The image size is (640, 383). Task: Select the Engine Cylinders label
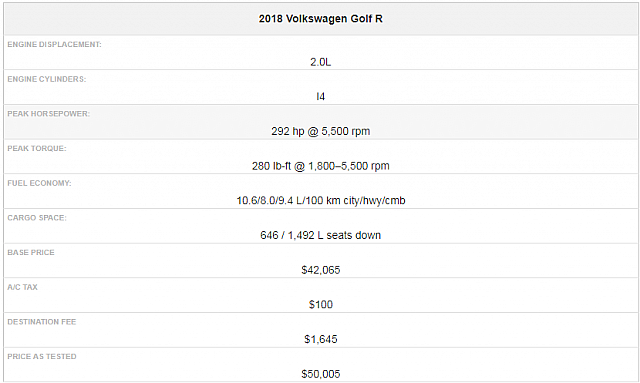(x=47, y=79)
